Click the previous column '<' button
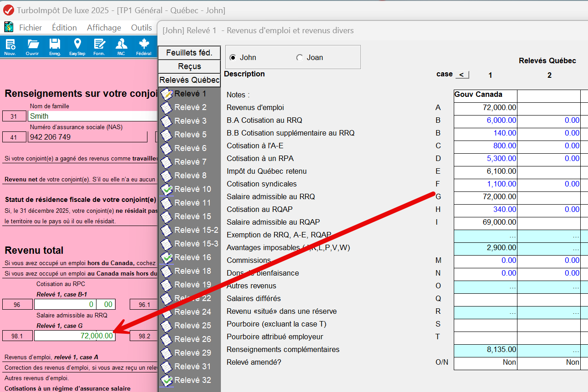This screenshot has height=392, width=588. (x=461, y=75)
